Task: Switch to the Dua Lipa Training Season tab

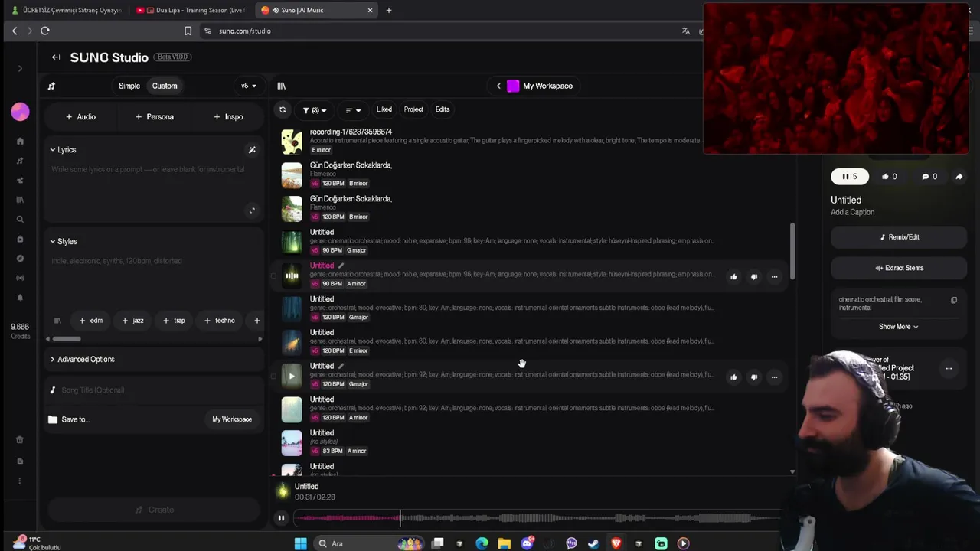Action: [x=191, y=10]
